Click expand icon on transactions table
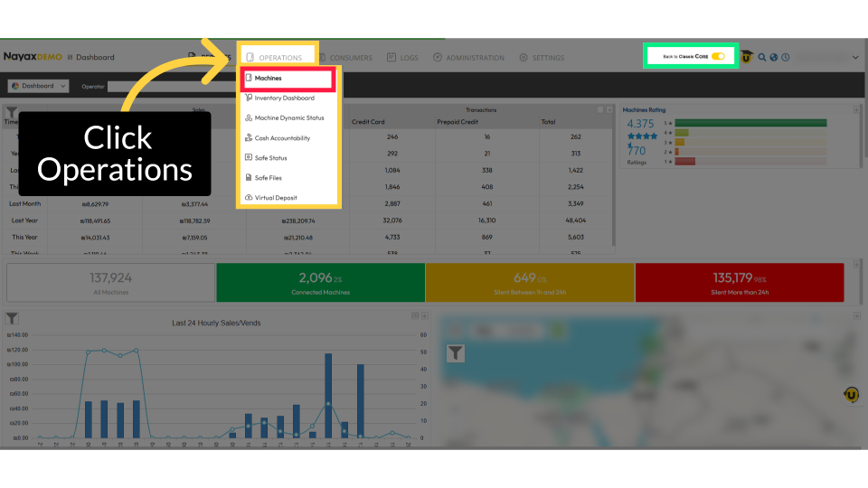This screenshot has height=488, width=868. (x=600, y=110)
